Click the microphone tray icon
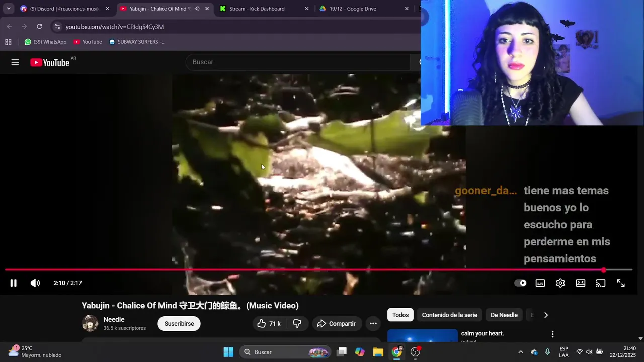The image size is (644, 362). (x=548, y=352)
